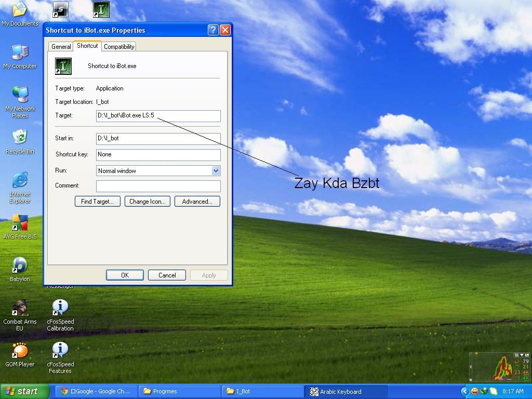532x399 pixels.
Task: Launch AVG Free 8.5 shortcut
Action: pos(20,227)
